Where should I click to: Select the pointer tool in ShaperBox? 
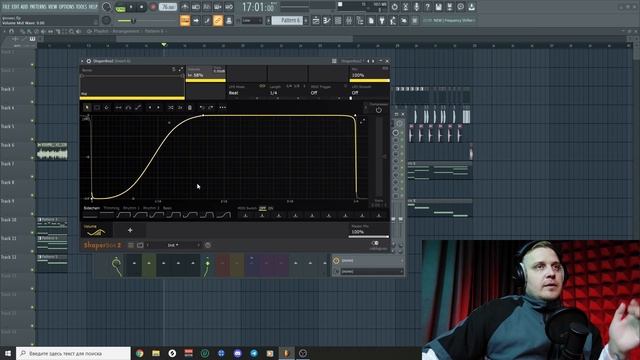87,107
